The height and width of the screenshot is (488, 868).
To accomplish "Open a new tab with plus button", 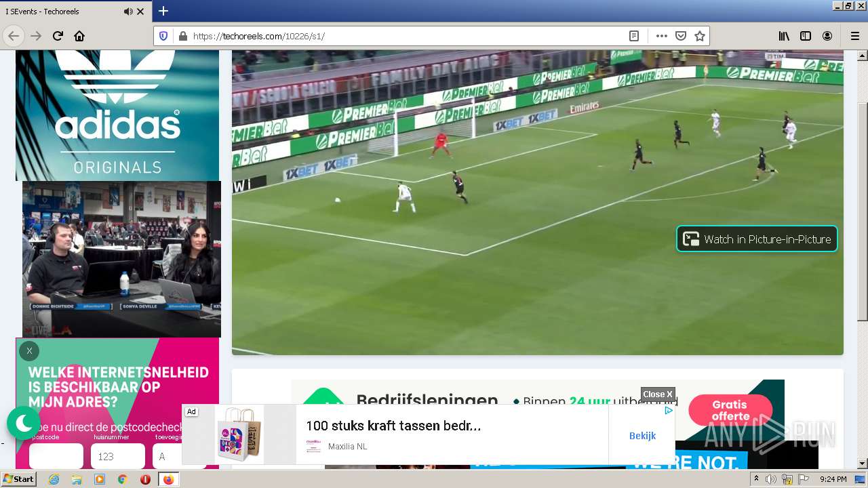I will coord(163,11).
